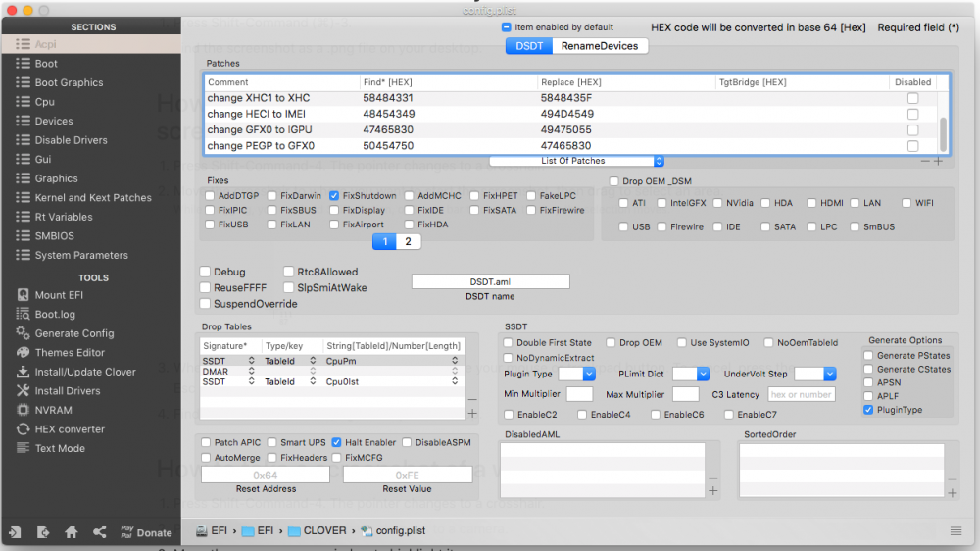This screenshot has height=551, width=980.
Task: Click CLOVER folder in path bar
Action: (x=318, y=531)
